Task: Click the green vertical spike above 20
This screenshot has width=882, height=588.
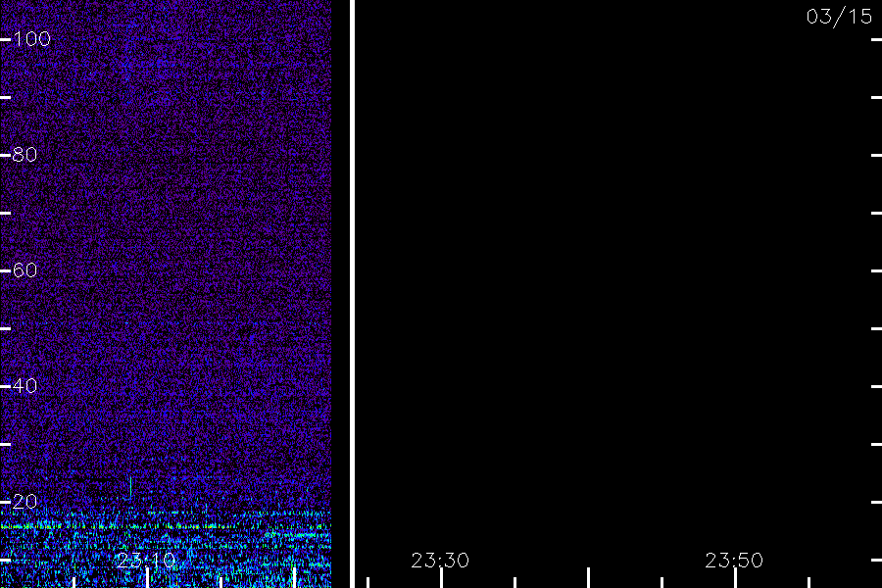Action: 130,487
